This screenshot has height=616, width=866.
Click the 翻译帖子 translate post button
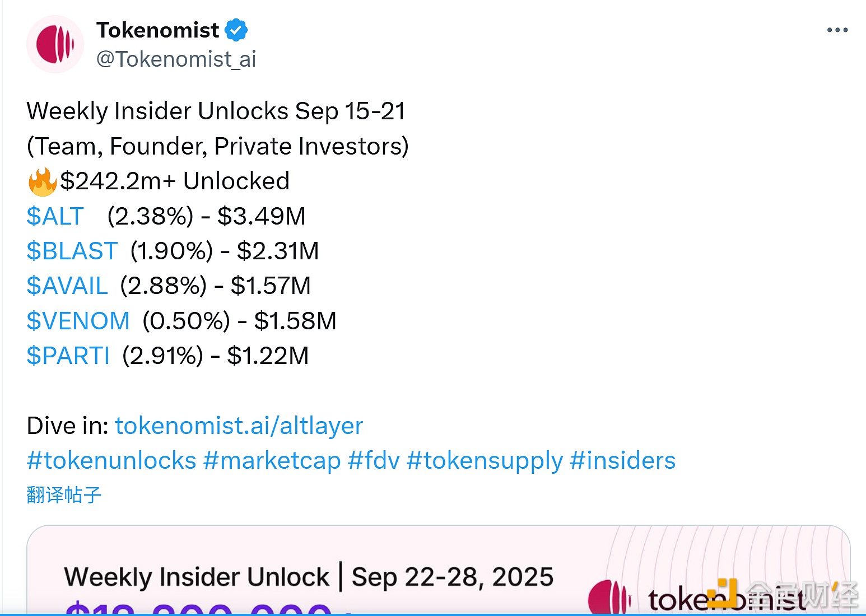(x=64, y=494)
